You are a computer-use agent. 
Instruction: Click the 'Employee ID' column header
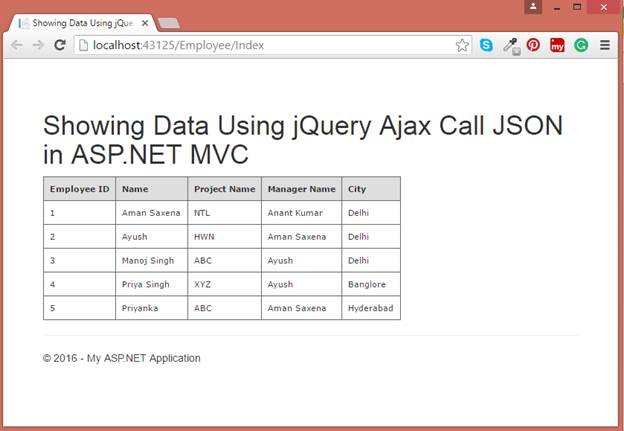pos(80,189)
